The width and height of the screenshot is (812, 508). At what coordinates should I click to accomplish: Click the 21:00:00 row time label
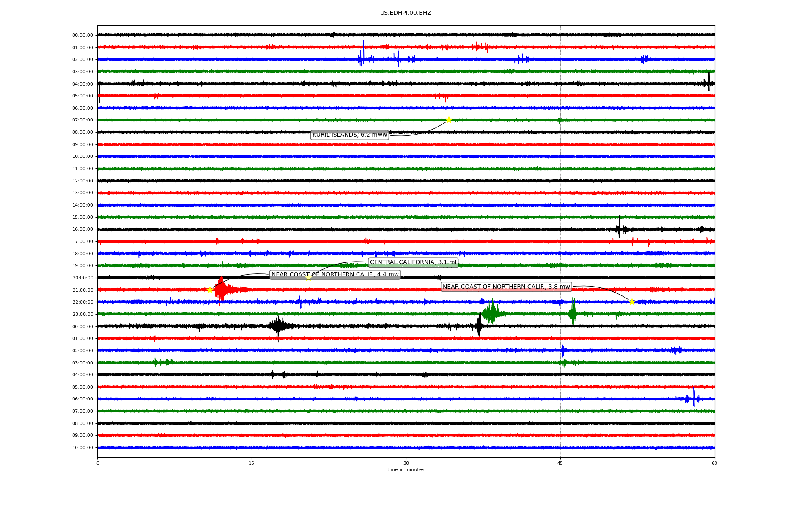click(x=82, y=290)
